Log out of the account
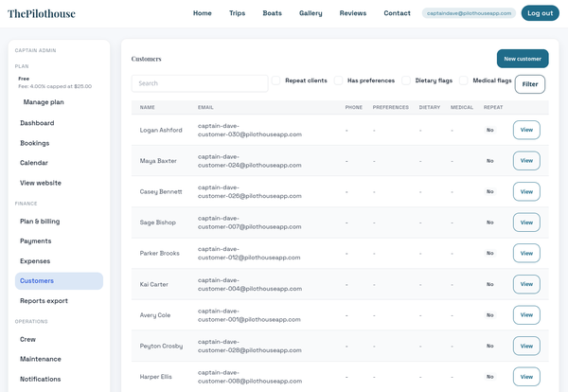This screenshot has width=568, height=392. pos(540,13)
